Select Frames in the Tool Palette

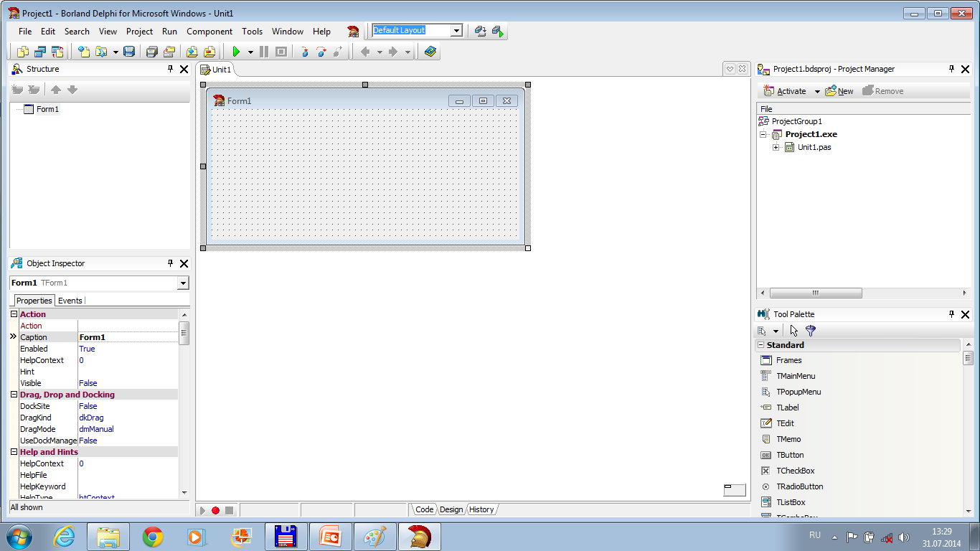781,360
